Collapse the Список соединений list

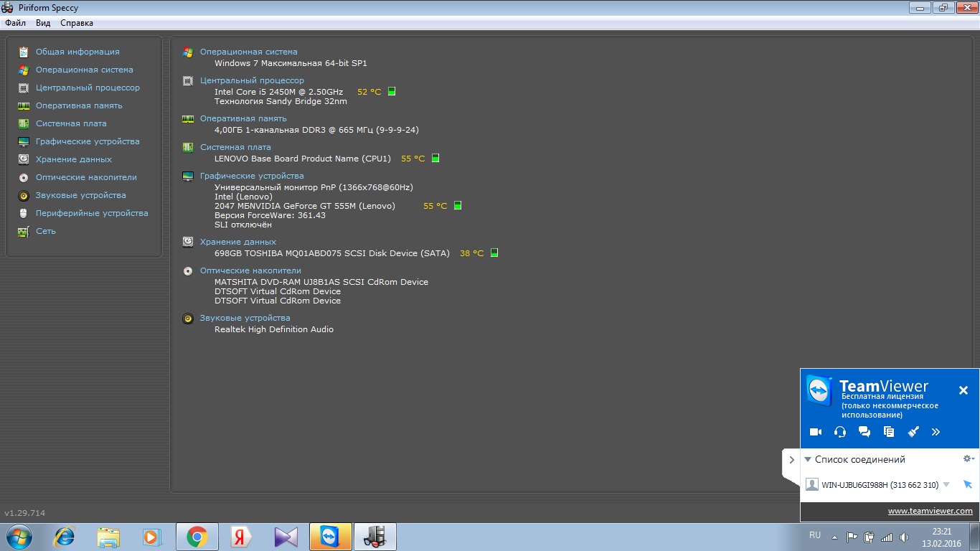tap(808, 459)
